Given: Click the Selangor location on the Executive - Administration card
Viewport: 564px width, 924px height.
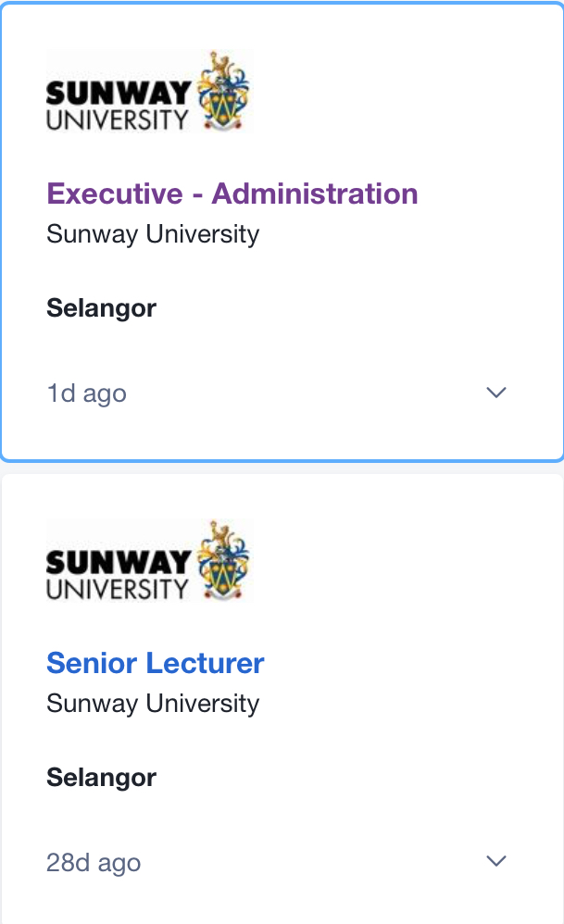Looking at the screenshot, I should (102, 308).
